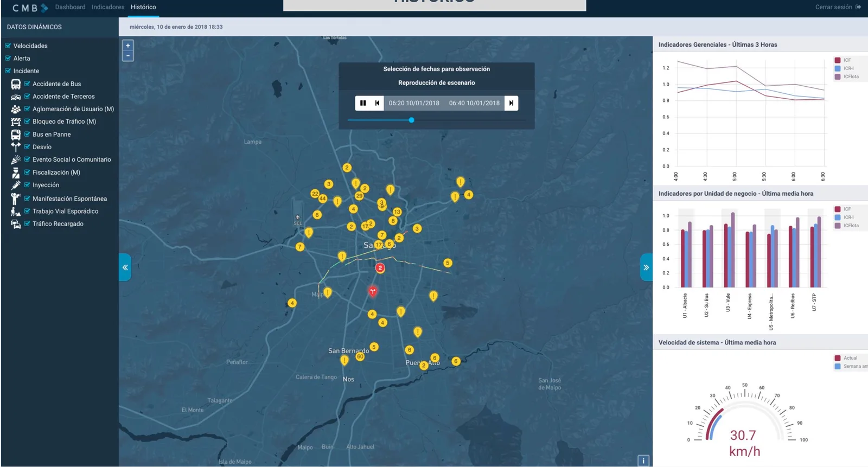Toggle the Alerta checkbox
Viewport: 868px width, 467px height.
pos(8,58)
